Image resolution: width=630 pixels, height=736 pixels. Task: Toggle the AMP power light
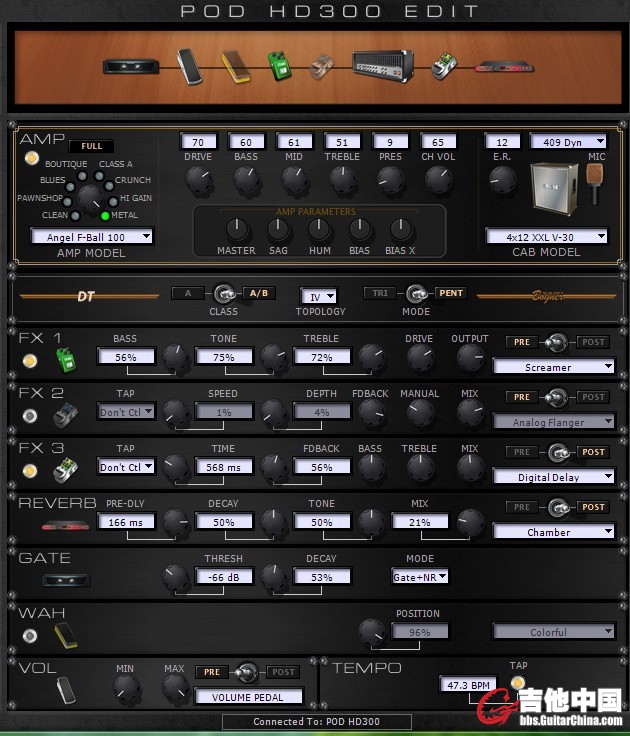tap(31, 158)
